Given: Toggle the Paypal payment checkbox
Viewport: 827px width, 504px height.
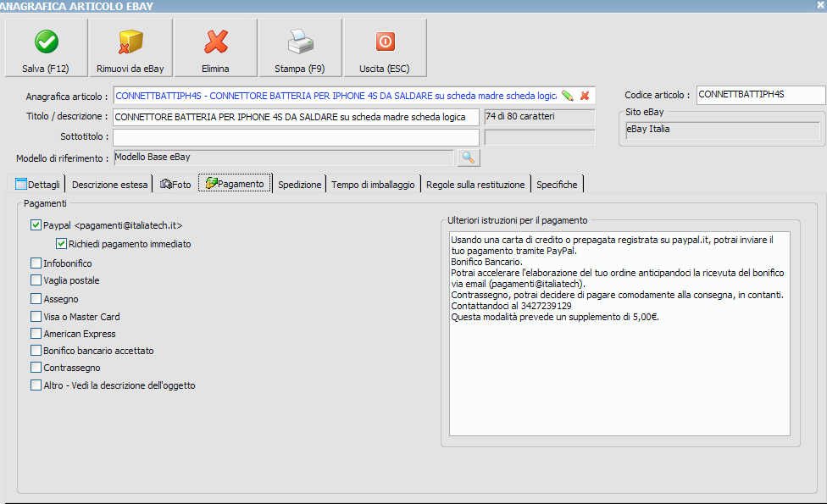Looking at the screenshot, I should click(x=36, y=225).
